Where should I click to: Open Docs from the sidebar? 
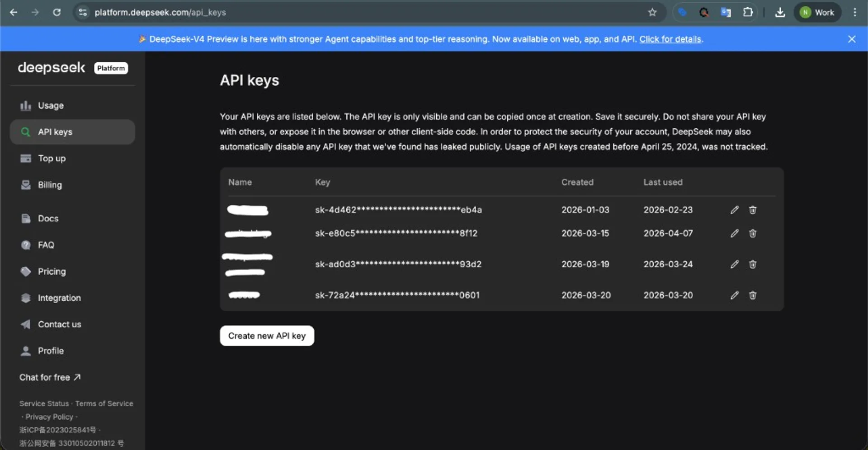pos(72,219)
